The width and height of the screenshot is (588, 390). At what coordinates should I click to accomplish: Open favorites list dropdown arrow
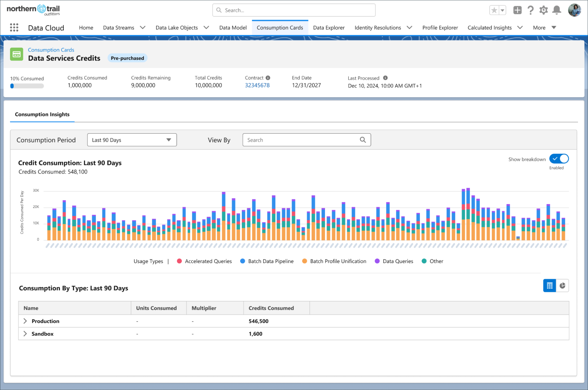tap(502, 10)
